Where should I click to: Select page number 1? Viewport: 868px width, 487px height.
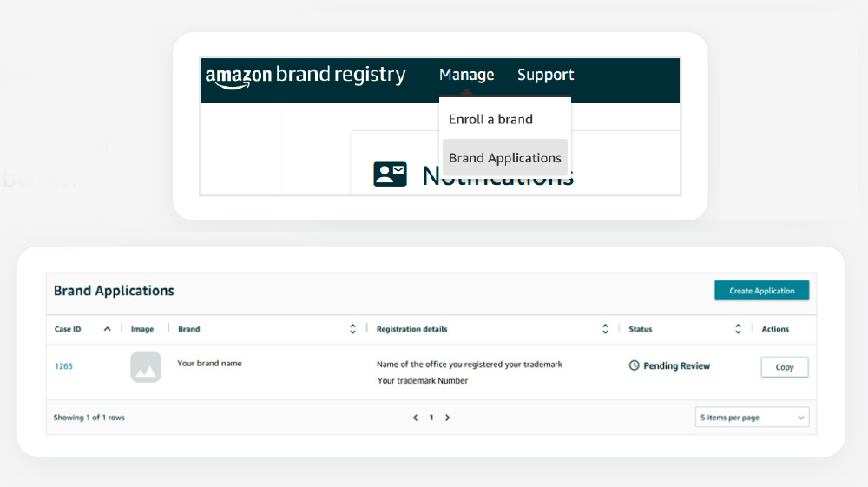click(431, 418)
